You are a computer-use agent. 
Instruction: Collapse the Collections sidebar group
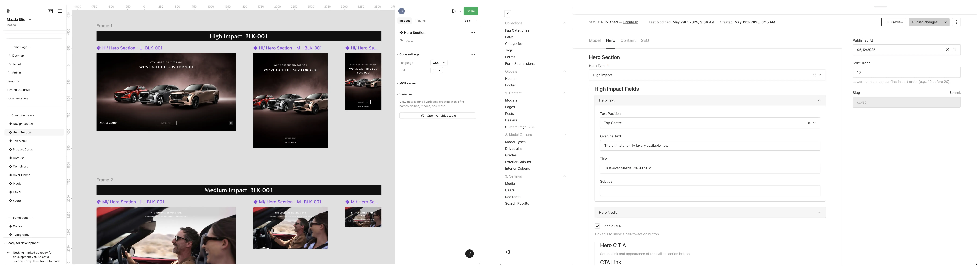click(565, 23)
